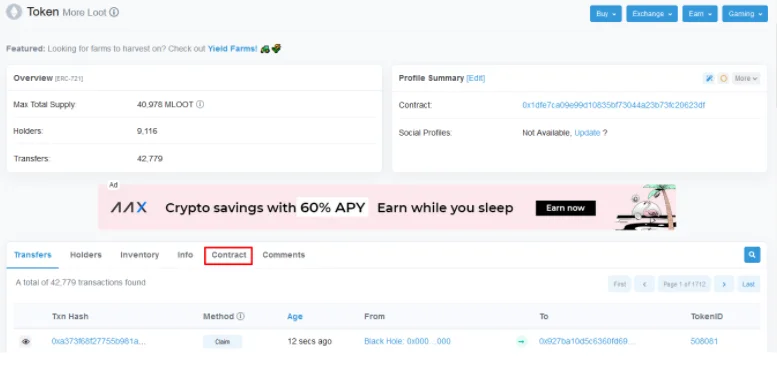Click the Earn now button in the AAX ad
Screen dimensions: 777x383
click(565, 208)
